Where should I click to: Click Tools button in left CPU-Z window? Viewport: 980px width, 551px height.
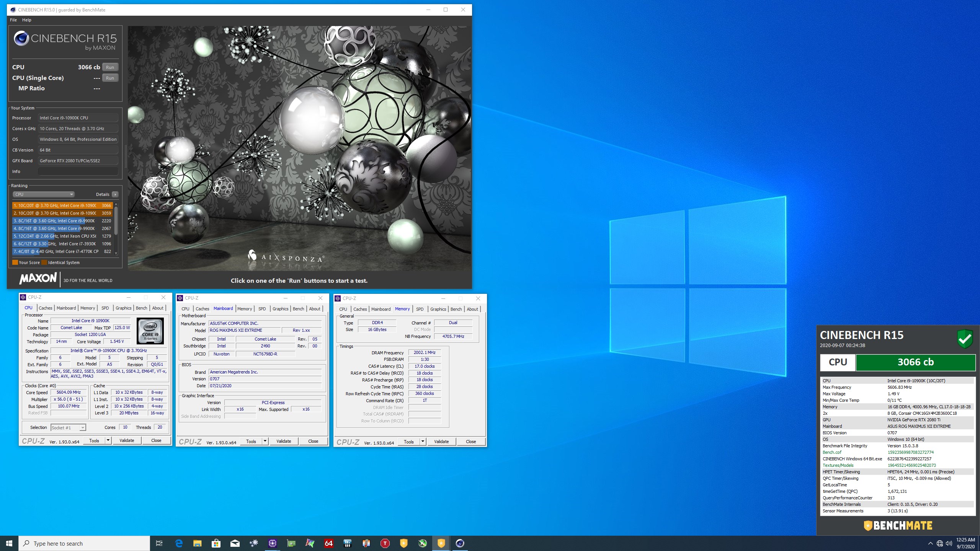click(94, 441)
